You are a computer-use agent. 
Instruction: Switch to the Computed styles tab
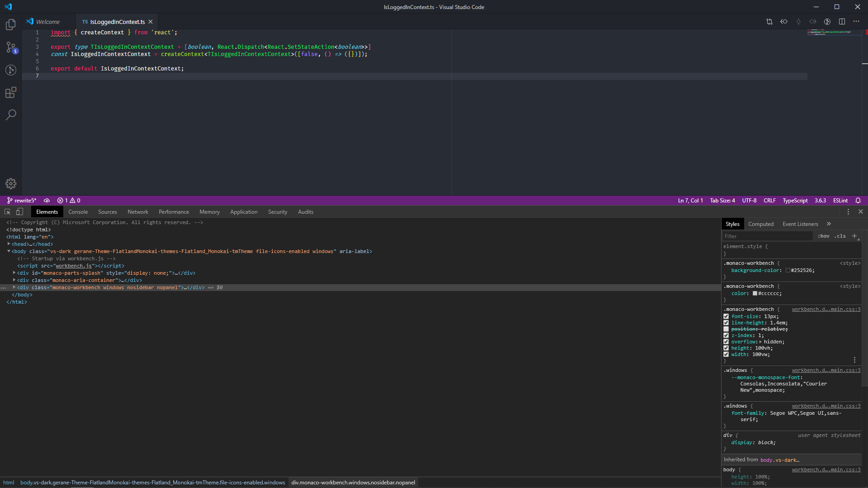click(761, 224)
